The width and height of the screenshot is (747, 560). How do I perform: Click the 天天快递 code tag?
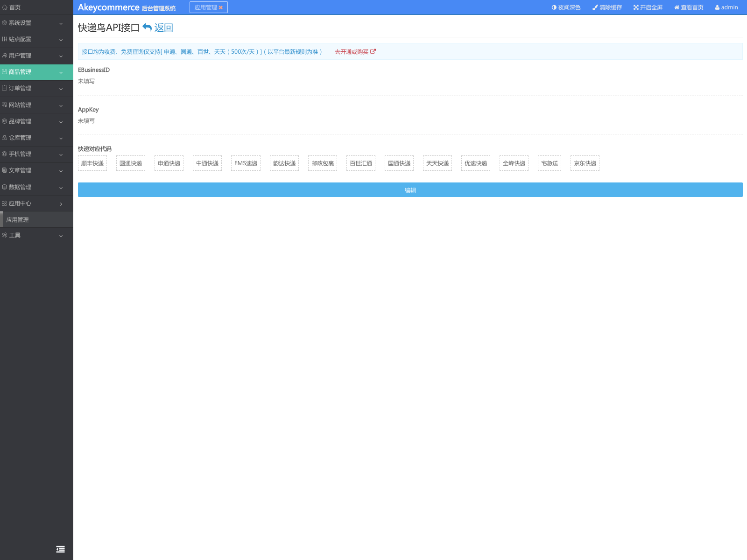(437, 163)
